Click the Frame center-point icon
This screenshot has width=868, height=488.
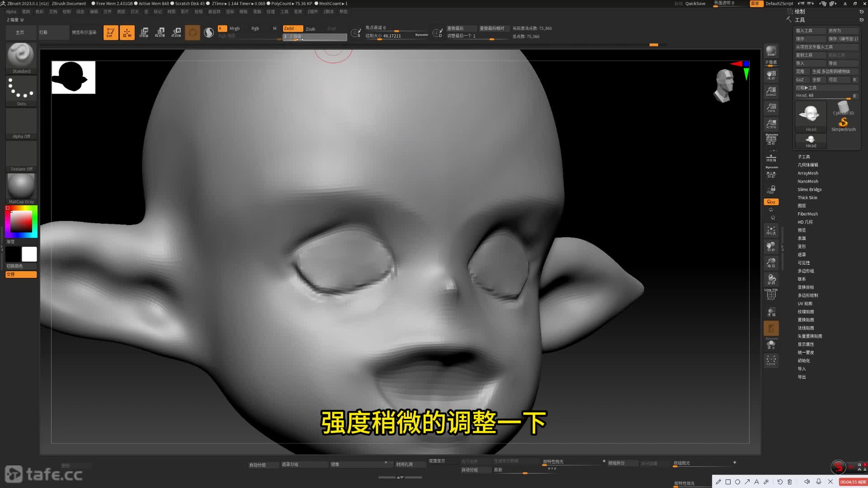point(771,230)
